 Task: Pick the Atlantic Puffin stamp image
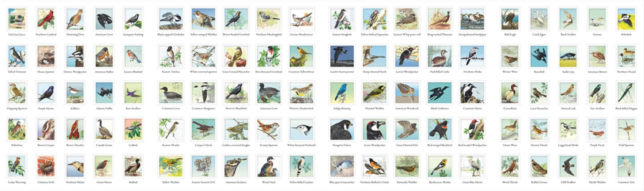click(x=104, y=93)
